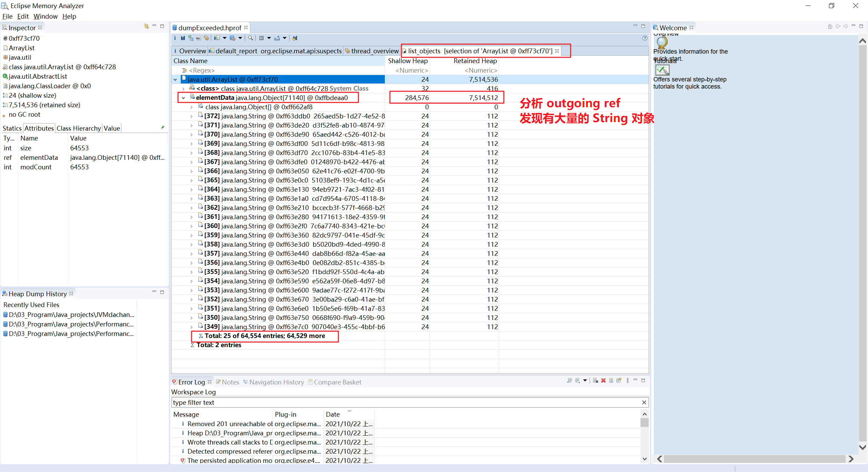
Task: Switch to the thread_overview tab
Action: click(372, 51)
